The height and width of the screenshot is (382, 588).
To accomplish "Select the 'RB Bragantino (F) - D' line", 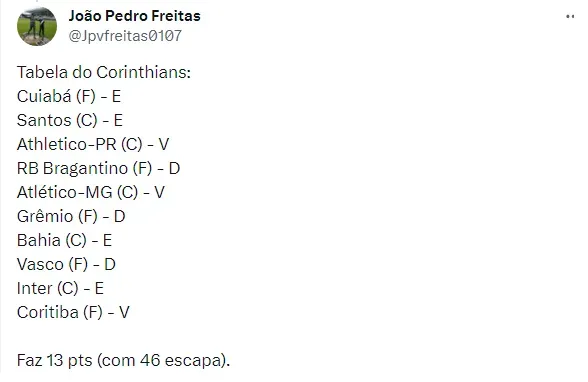I will click(99, 169).
